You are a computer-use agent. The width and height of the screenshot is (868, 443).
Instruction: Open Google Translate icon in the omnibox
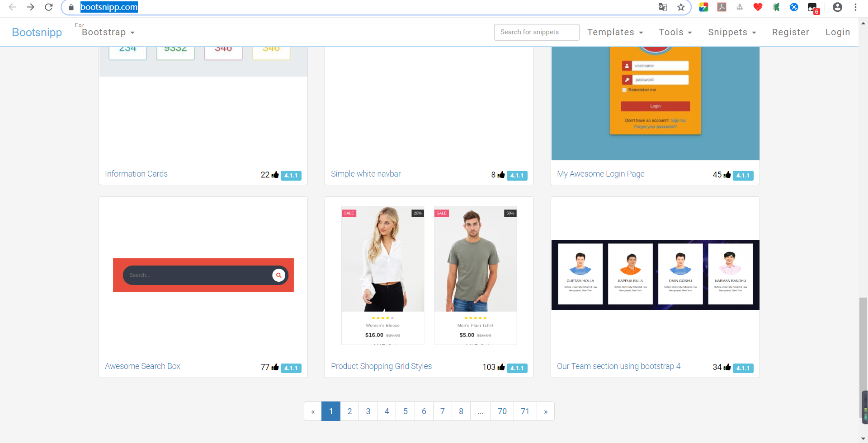[663, 7]
